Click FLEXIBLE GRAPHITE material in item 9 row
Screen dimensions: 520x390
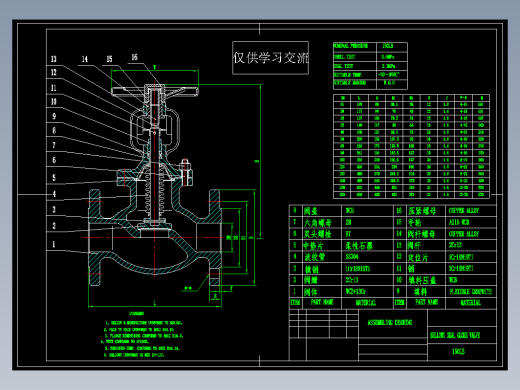click(470, 292)
